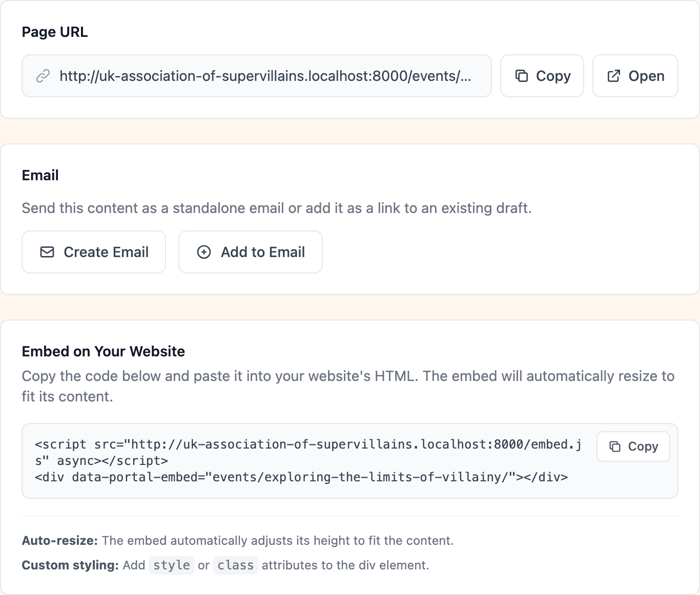Click the external-link icon on Open
The image size is (700, 595).
tap(614, 76)
